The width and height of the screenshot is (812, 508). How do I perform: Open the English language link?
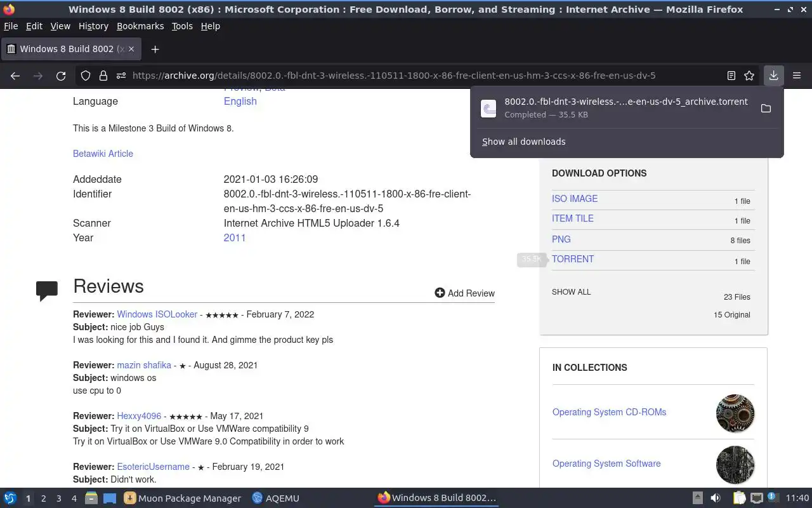tap(240, 101)
